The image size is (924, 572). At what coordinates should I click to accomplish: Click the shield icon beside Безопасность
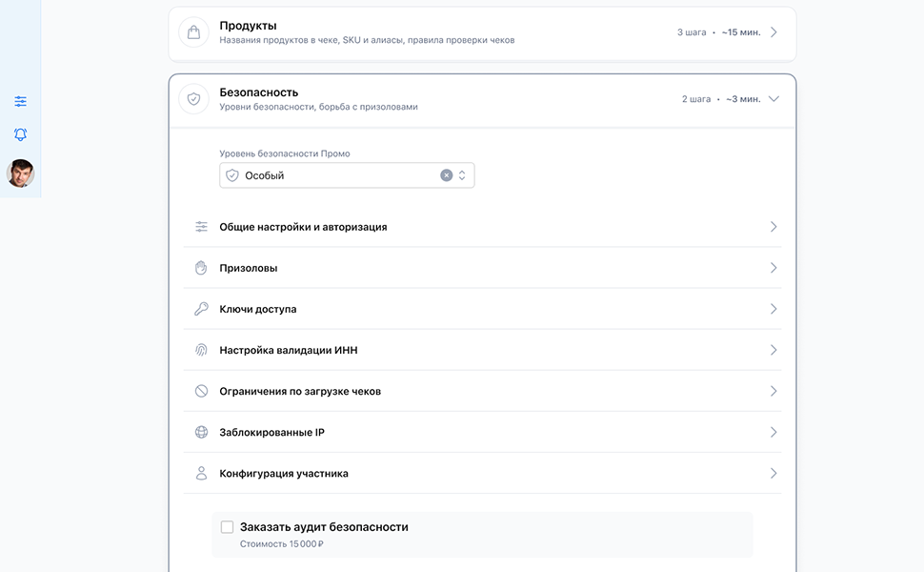coord(194,98)
